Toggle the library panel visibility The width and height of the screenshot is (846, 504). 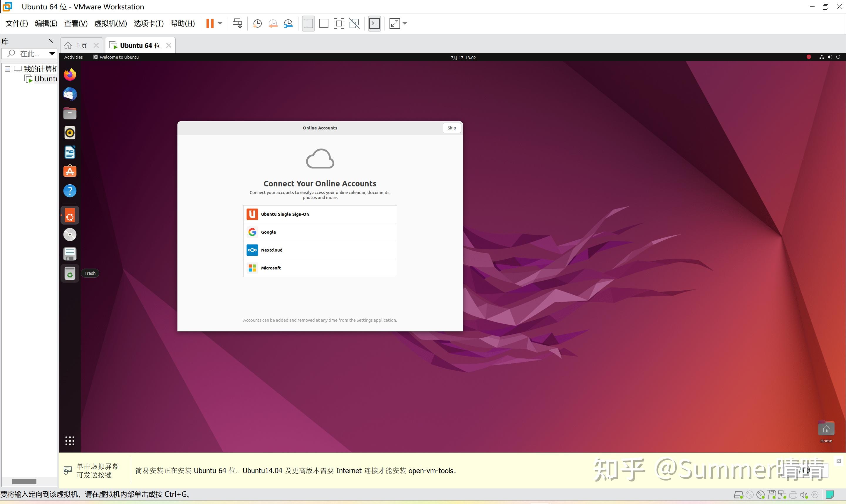[308, 23]
